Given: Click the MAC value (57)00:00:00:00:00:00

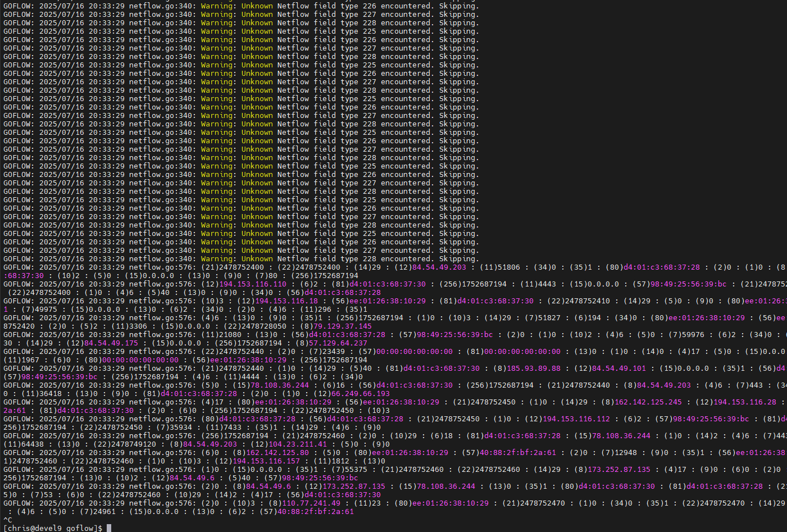Looking at the screenshot, I should click(x=406, y=352).
